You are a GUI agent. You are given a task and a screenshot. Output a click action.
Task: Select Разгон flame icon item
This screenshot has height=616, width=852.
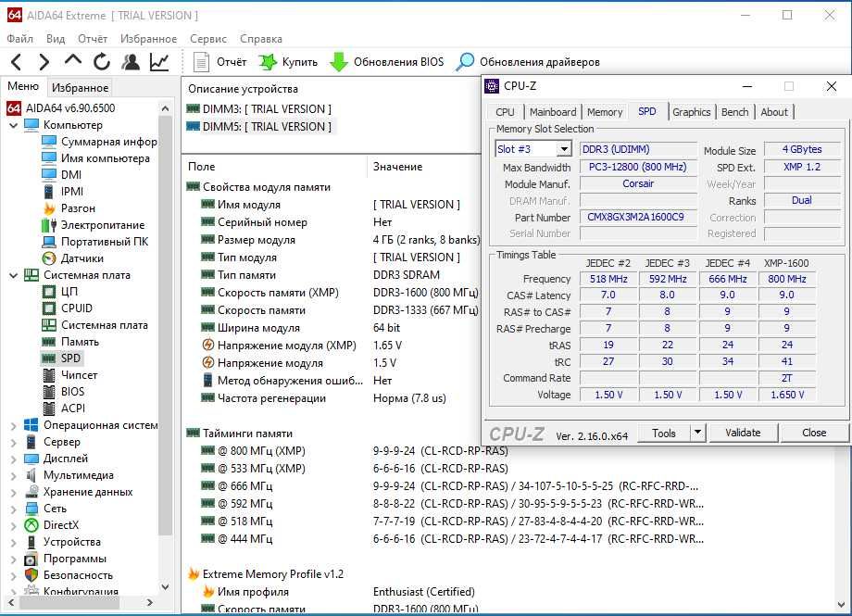point(69,208)
